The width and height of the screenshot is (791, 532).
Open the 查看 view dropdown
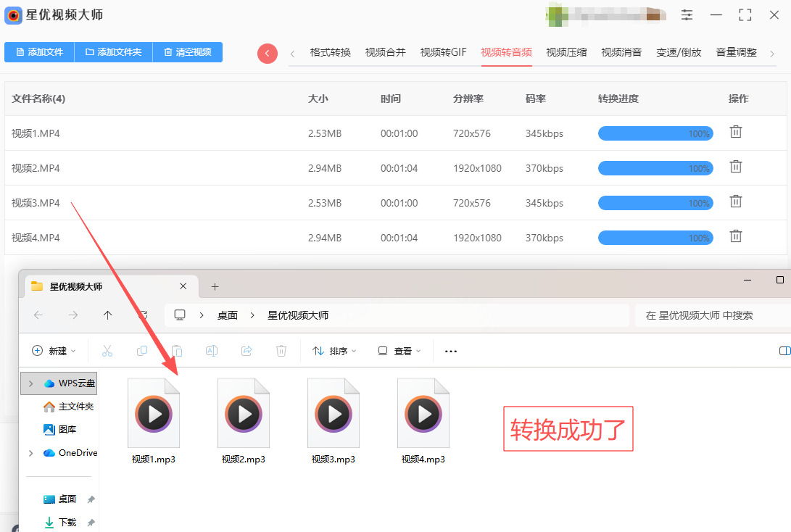tap(399, 351)
